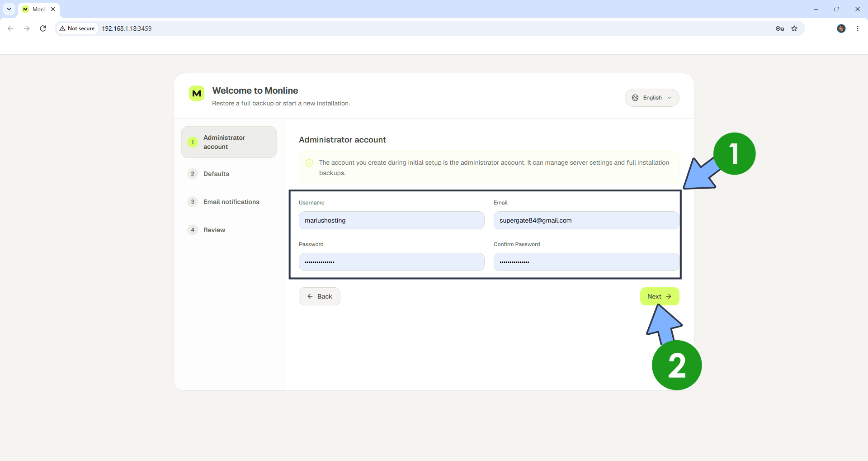868x461 pixels.
Task: Click the Confirm Password field
Action: (x=586, y=262)
